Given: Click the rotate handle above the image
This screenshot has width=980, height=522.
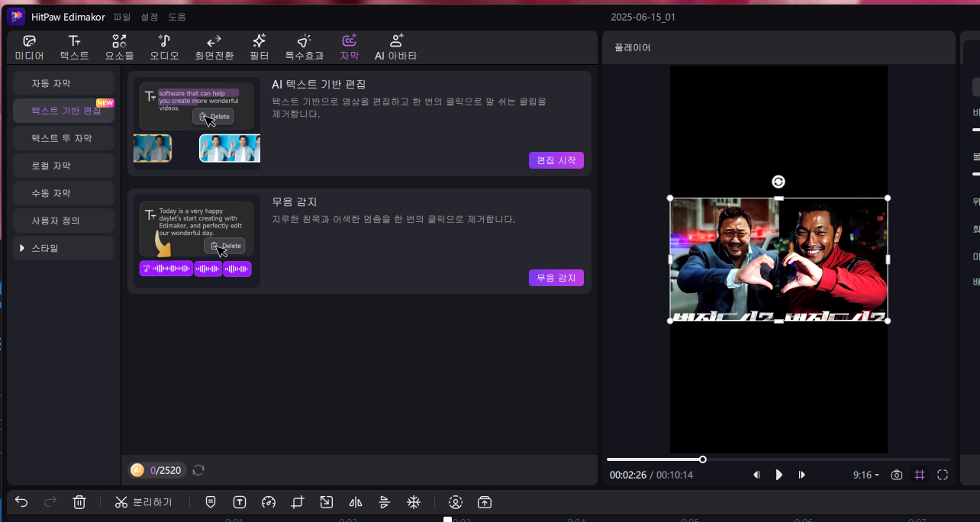Looking at the screenshot, I should (779, 182).
